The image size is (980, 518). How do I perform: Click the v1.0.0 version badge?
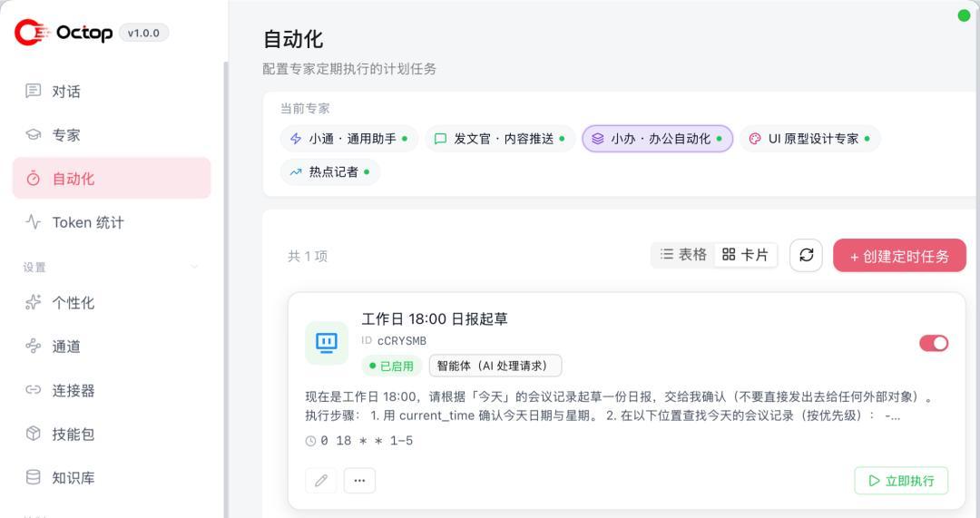pyautogui.click(x=143, y=34)
